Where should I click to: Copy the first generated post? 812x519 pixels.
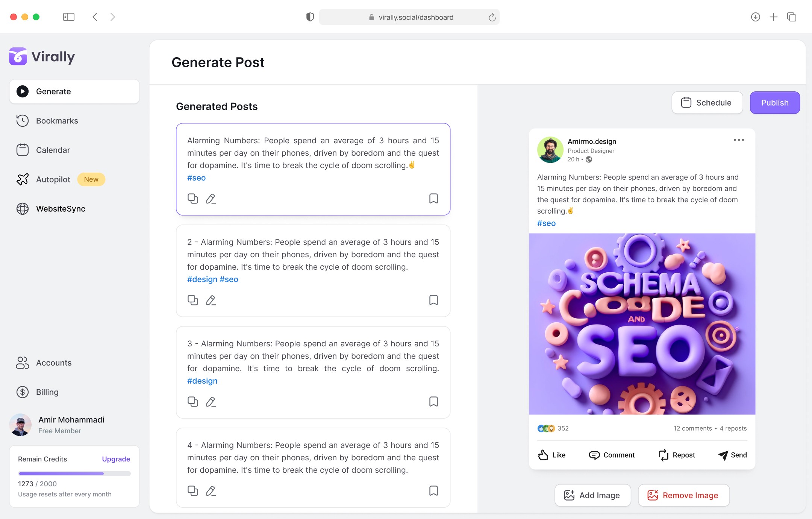[193, 199]
